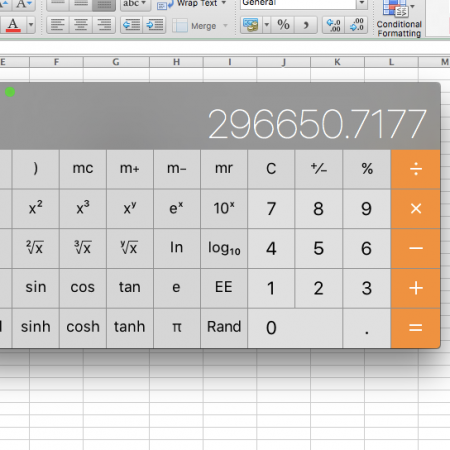
Task: Click the tan key
Action: [130, 288]
